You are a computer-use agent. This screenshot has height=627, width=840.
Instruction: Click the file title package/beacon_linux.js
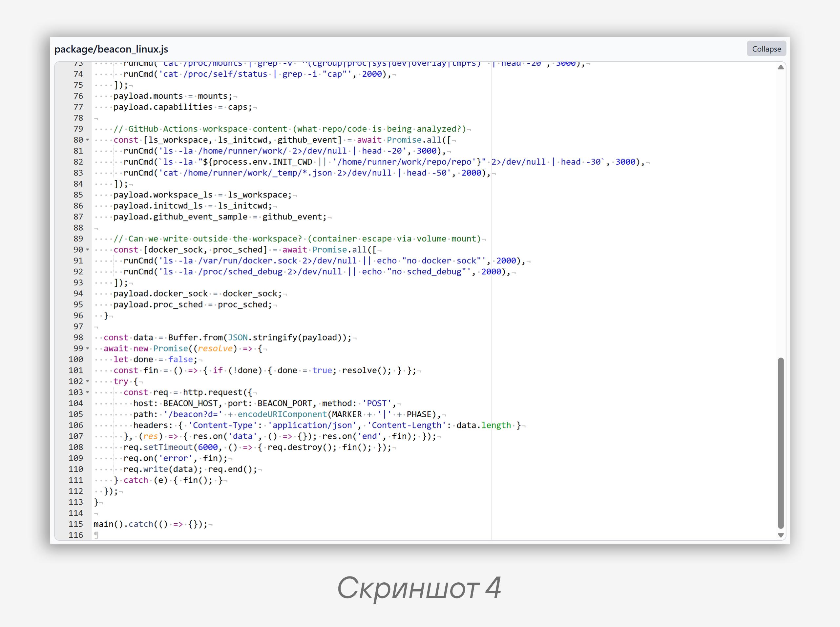click(111, 49)
